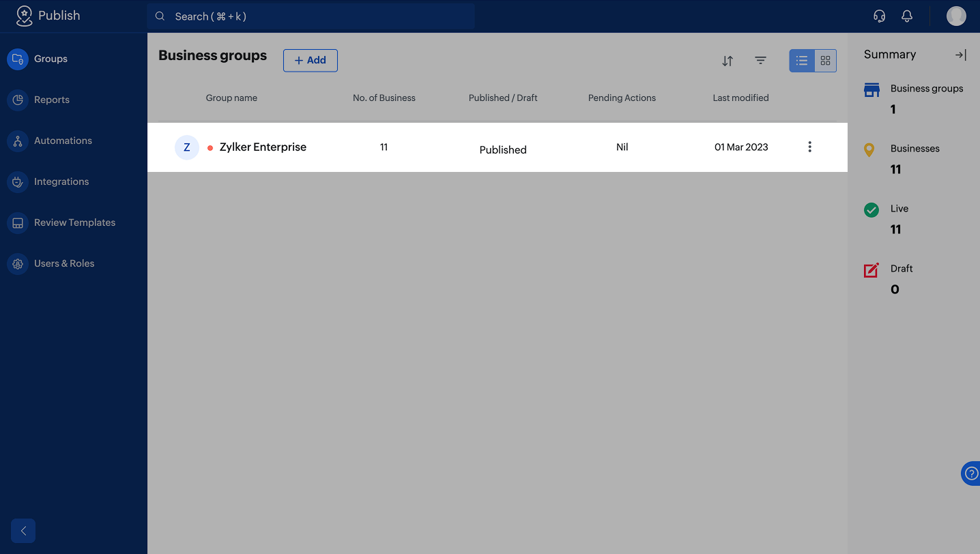Collapse the sidebar with the back chevron

coord(23,531)
